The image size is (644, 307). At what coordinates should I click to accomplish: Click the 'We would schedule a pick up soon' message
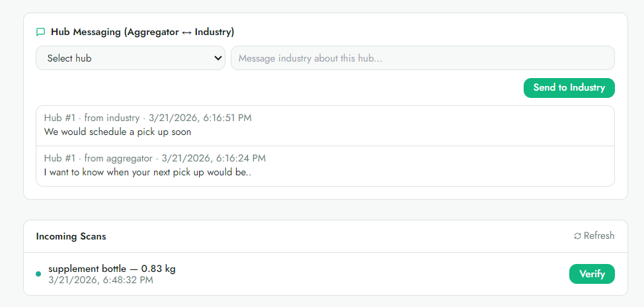(x=118, y=132)
